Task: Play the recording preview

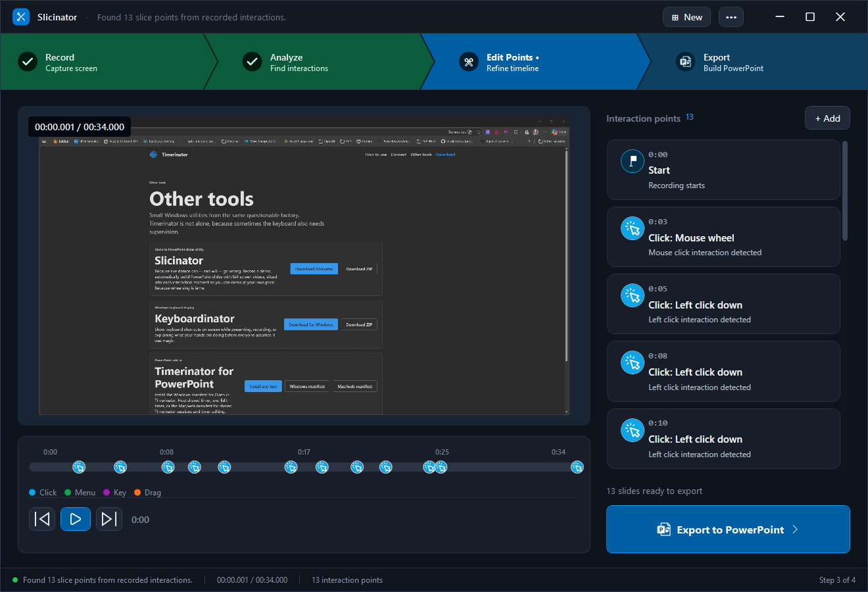Action: 76,519
